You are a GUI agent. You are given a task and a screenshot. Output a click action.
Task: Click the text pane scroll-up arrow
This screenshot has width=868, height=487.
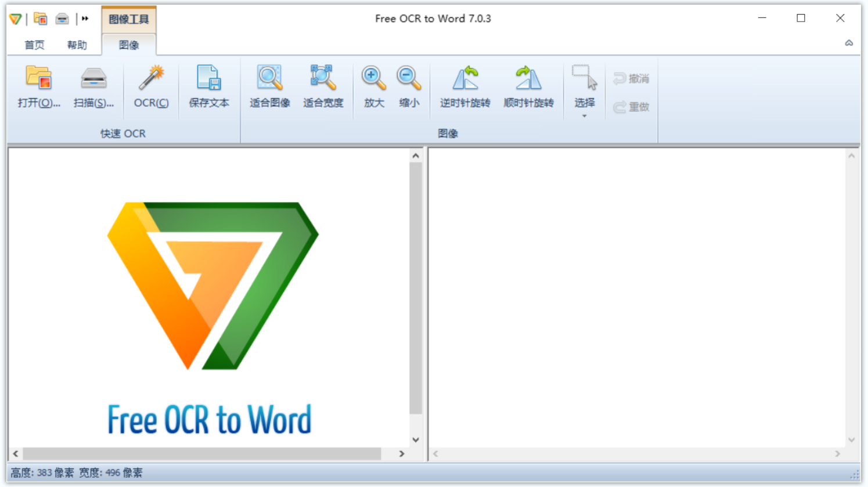851,156
